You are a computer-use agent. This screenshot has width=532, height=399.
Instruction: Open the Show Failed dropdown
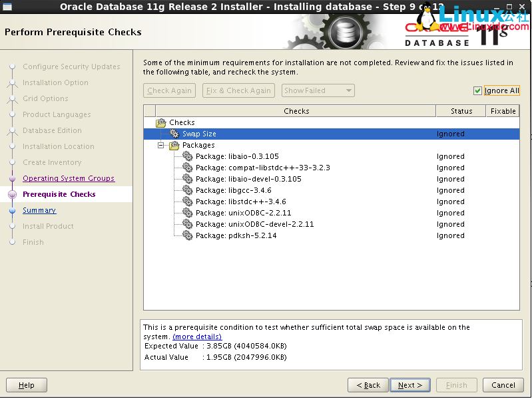(318, 90)
